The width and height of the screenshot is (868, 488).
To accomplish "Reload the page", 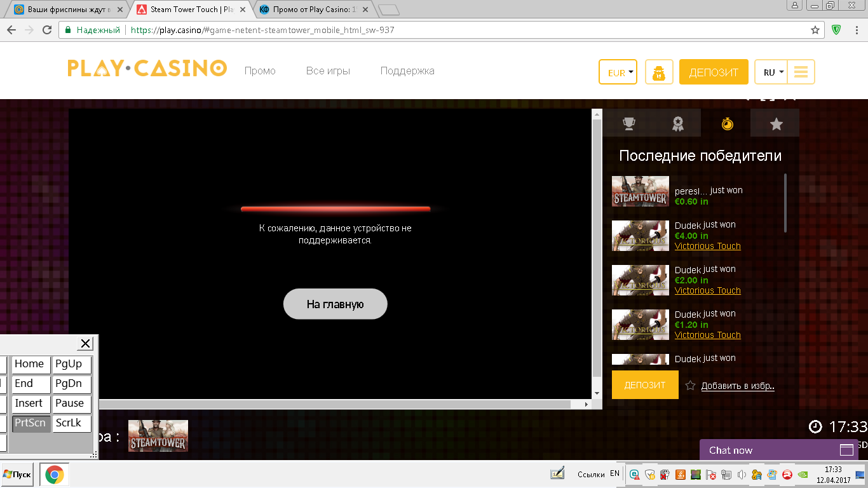I will pyautogui.click(x=47, y=30).
